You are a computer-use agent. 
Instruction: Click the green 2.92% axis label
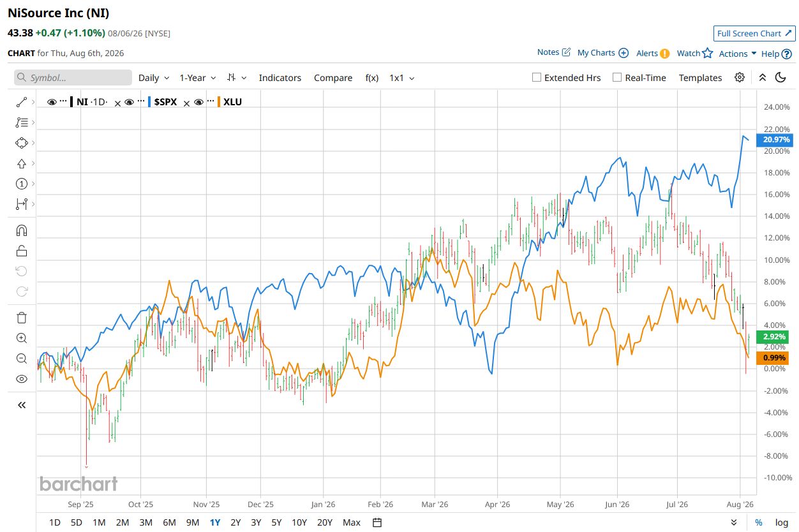(773, 336)
